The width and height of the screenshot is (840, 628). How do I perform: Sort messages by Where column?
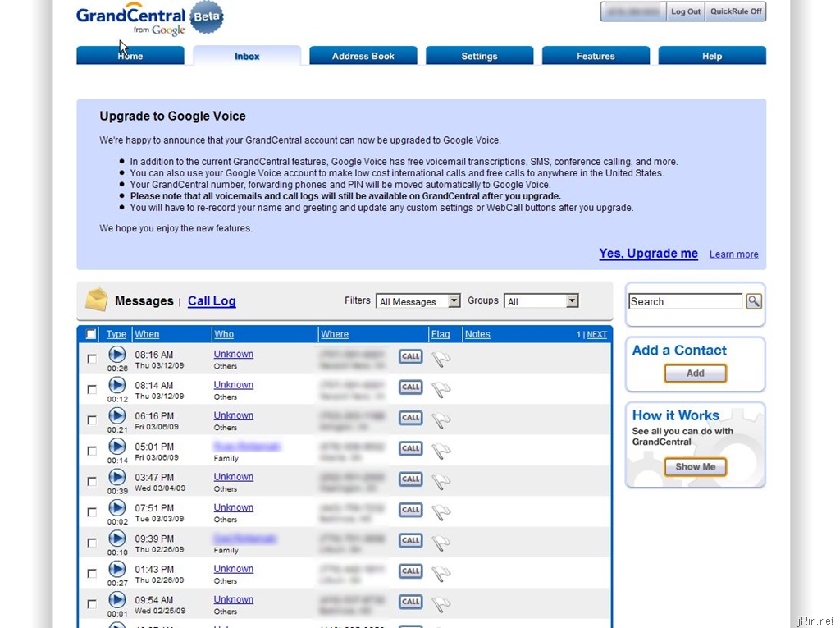pyautogui.click(x=335, y=334)
